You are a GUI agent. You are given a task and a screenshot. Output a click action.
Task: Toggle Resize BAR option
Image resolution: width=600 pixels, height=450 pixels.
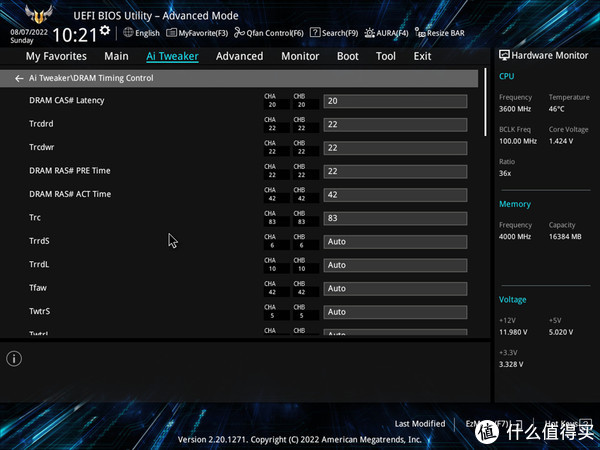(440, 33)
